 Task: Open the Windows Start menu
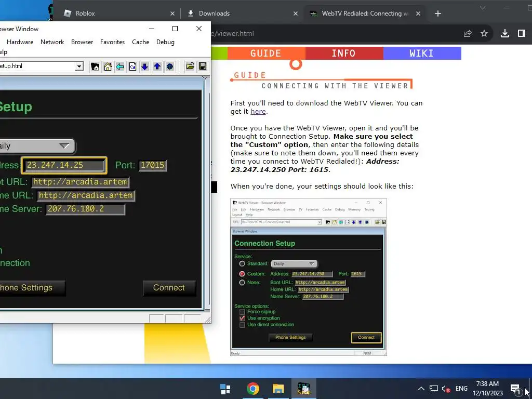click(x=225, y=389)
